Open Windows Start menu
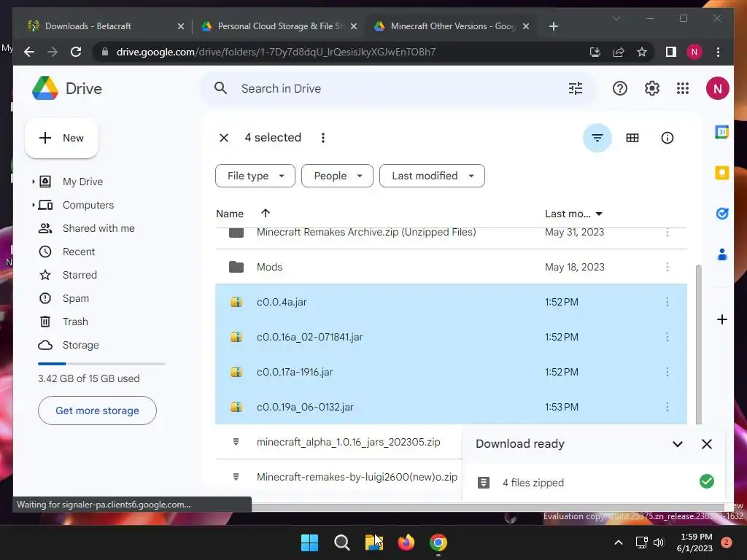This screenshot has height=560, width=747. [309, 542]
